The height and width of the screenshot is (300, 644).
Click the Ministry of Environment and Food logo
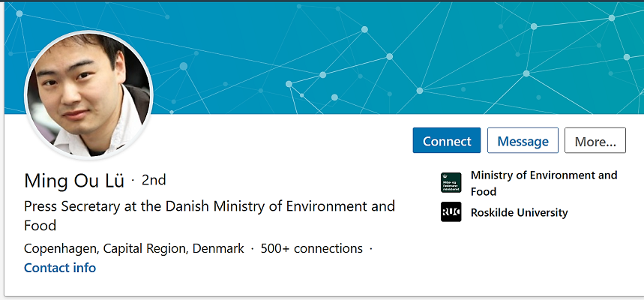click(x=451, y=182)
